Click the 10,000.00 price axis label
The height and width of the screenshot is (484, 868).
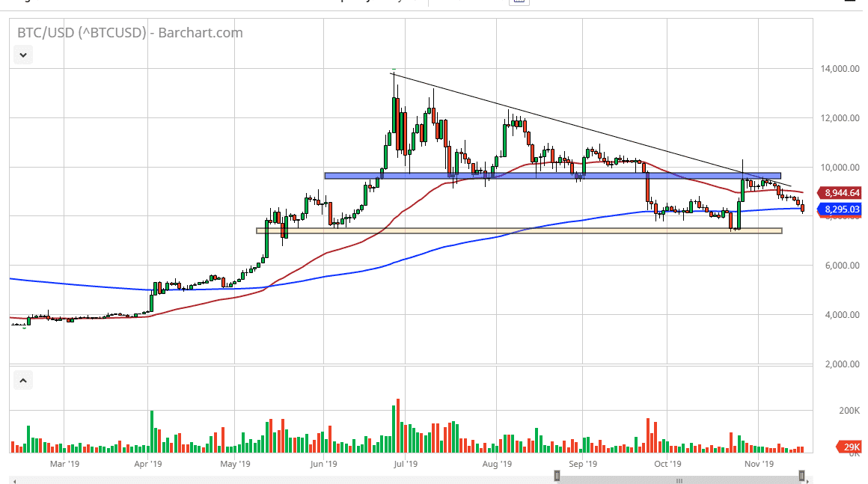pos(840,167)
